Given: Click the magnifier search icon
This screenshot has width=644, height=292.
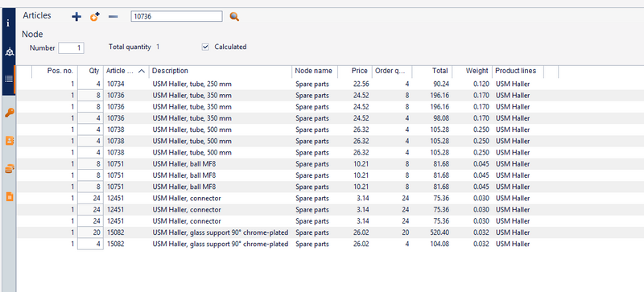Looking at the screenshot, I should 234,16.
